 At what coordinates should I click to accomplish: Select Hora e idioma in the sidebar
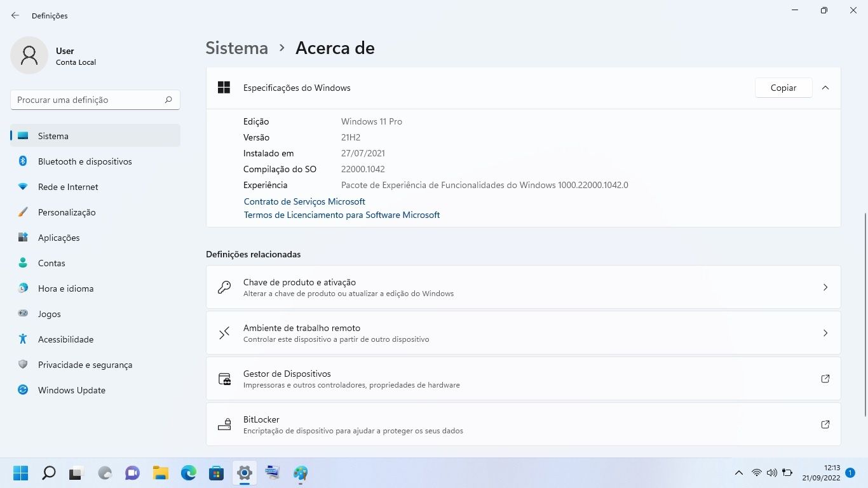(95, 288)
